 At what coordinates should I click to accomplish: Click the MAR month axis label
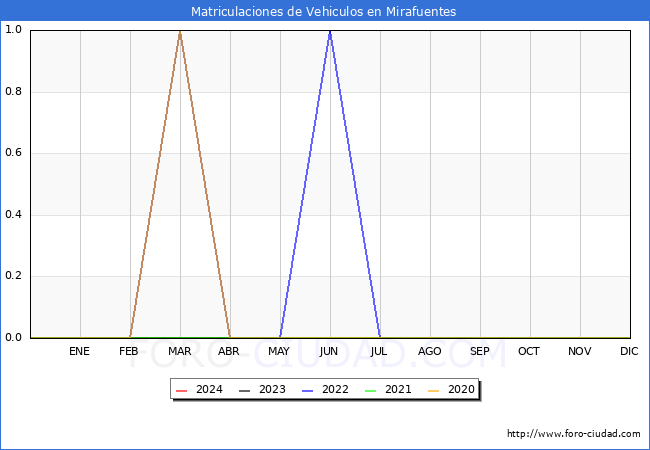[x=179, y=351]
